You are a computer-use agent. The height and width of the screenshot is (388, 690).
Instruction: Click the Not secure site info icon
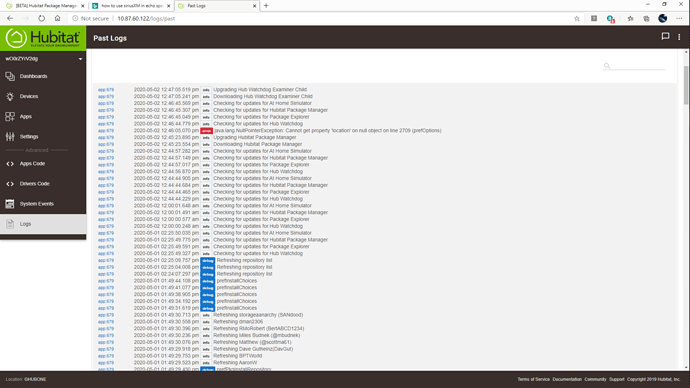coord(75,18)
